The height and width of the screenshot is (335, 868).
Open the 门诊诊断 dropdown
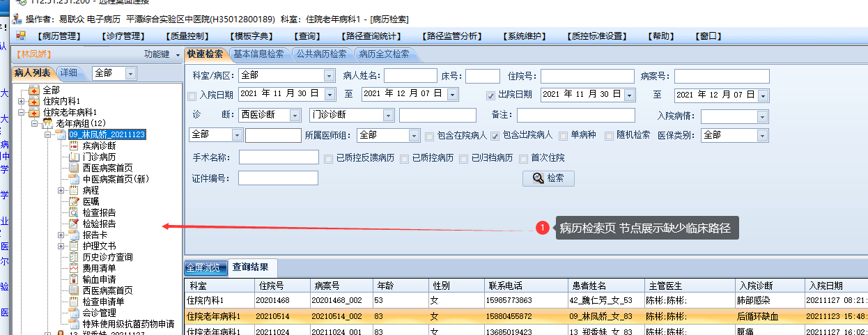pos(388,116)
